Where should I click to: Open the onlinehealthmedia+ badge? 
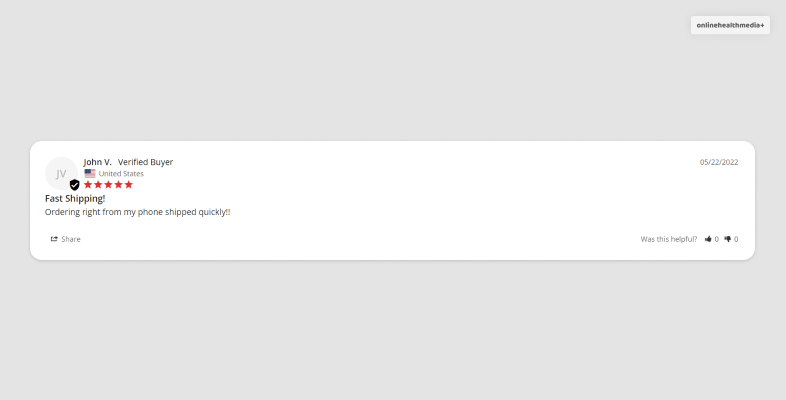click(730, 25)
